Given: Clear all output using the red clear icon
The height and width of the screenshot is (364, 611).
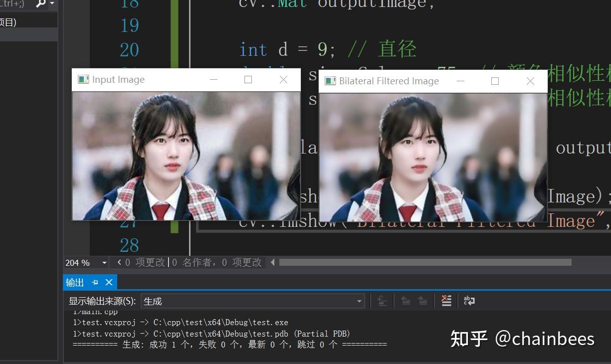Looking at the screenshot, I should pyautogui.click(x=445, y=300).
